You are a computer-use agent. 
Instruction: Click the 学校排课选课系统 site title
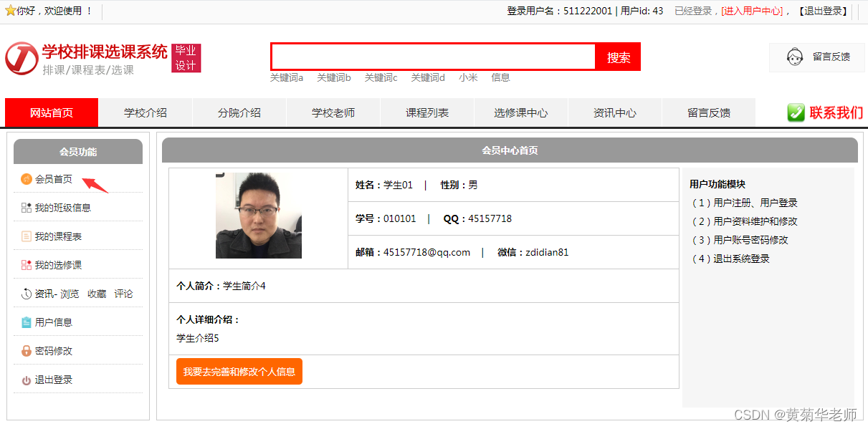pyautogui.click(x=105, y=52)
